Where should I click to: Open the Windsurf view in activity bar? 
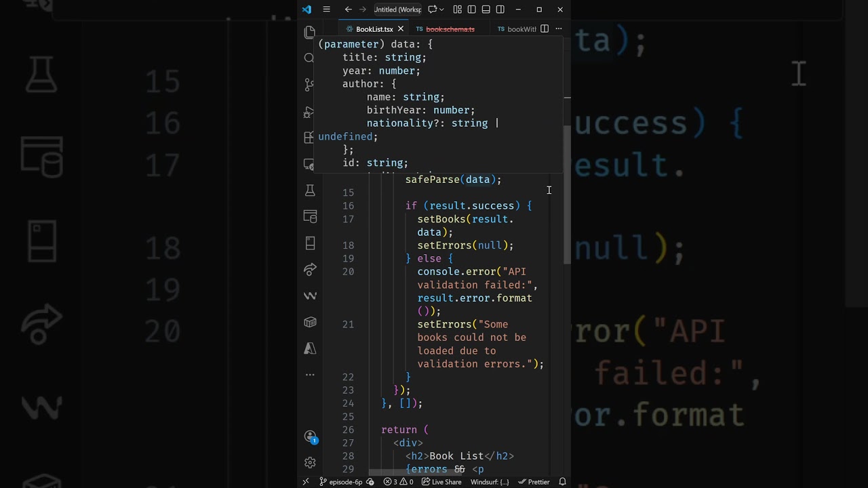(x=310, y=296)
